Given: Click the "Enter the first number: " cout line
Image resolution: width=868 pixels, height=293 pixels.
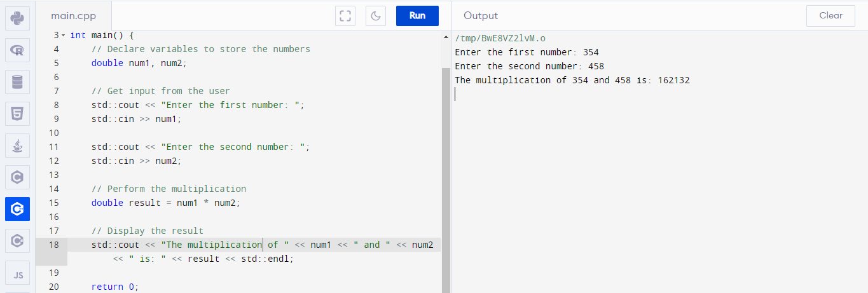Looking at the screenshot, I should (198, 105).
